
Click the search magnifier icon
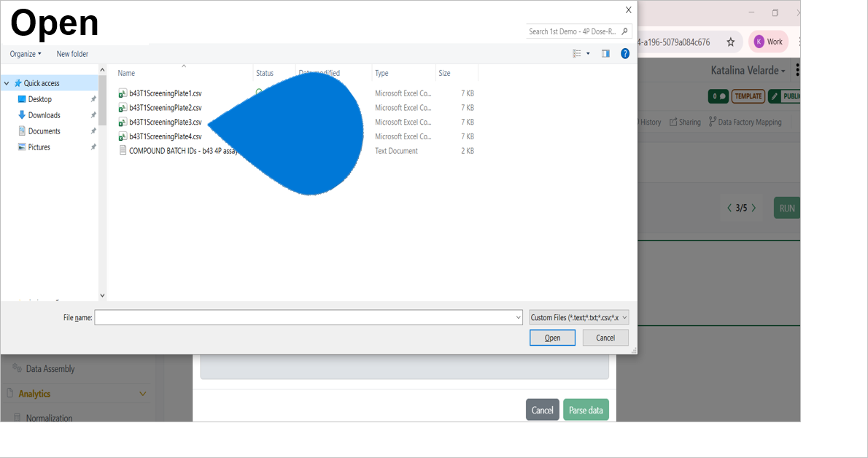(x=626, y=31)
